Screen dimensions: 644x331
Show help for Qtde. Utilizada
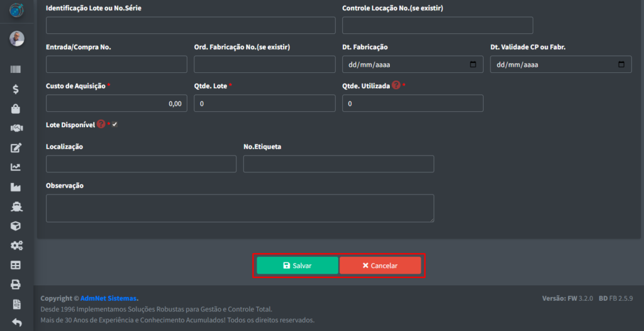coord(396,85)
